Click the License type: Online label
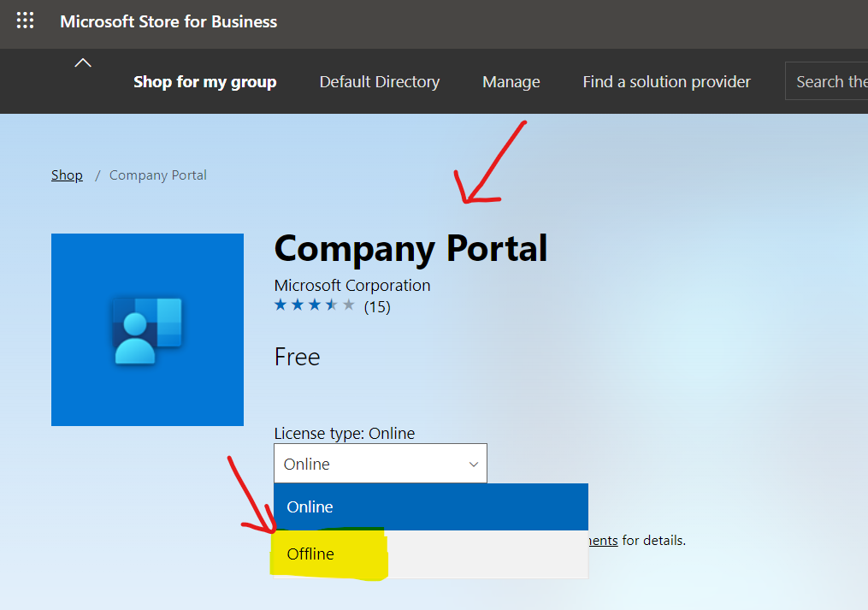The width and height of the screenshot is (868, 610). point(345,433)
